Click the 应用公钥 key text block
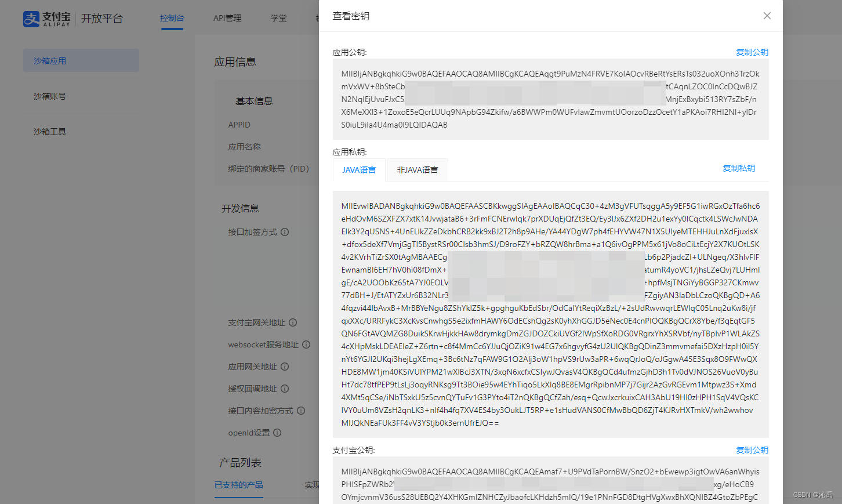The image size is (842, 504). click(x=550, y=99)
